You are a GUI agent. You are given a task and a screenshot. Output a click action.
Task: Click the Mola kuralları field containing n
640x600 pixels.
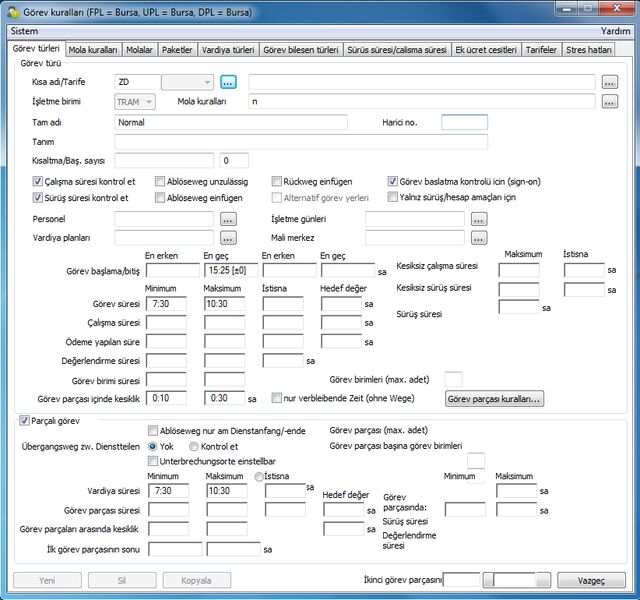pos(422,102)
